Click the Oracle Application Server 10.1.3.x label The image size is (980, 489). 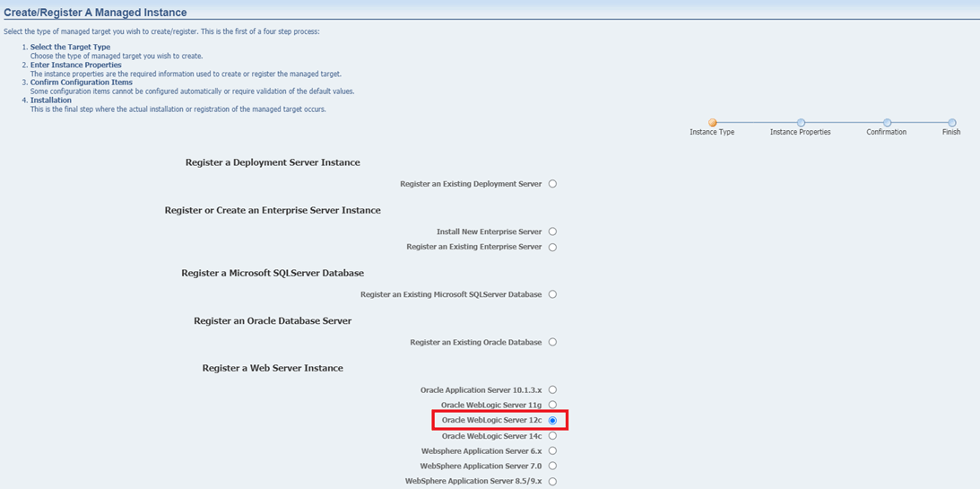pos(481,389)
